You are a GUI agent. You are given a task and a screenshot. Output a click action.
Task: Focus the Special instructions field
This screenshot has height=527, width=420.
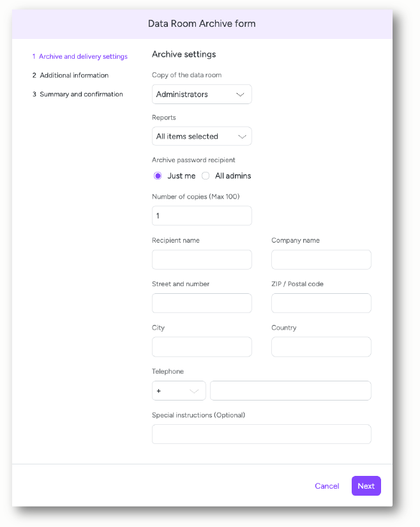[x=262, y=434]
